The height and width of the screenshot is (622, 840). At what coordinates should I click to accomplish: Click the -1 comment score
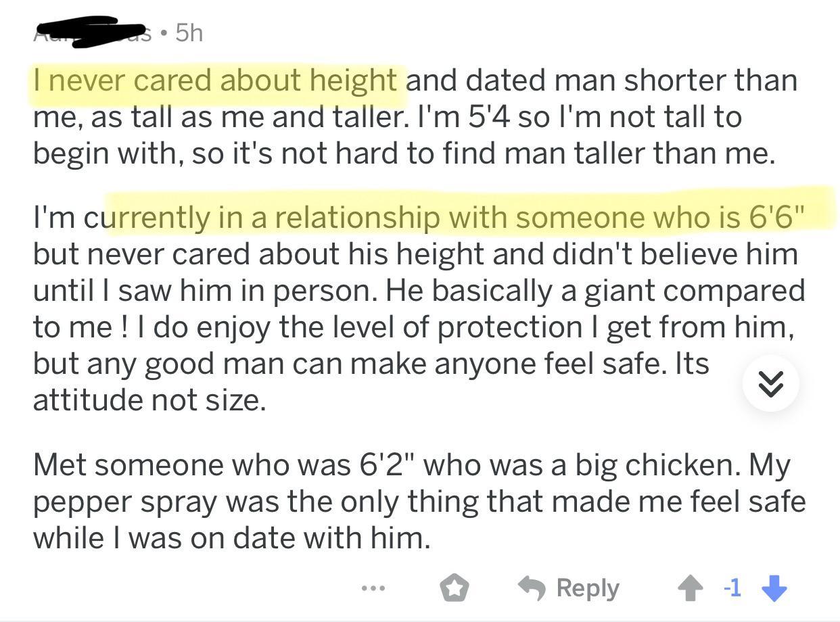(x=732, y=588)
